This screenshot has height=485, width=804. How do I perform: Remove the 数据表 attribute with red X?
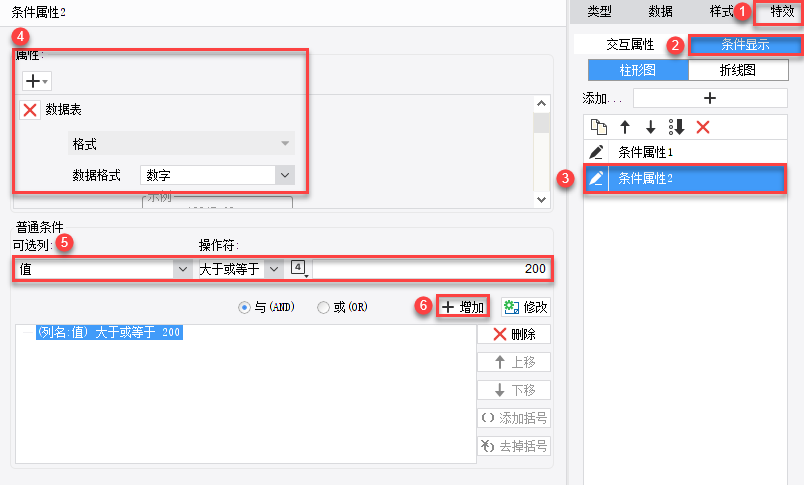click(x=30, y=110)
